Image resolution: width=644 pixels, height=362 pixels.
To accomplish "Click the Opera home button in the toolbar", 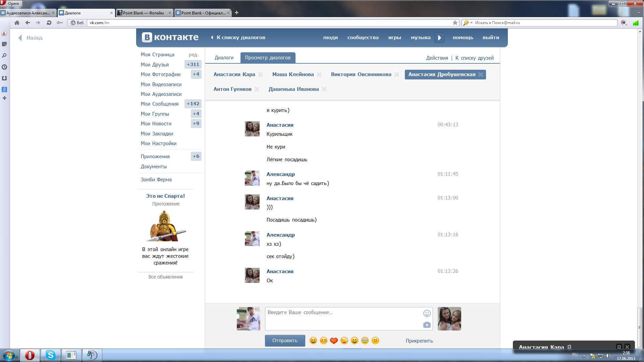I will coord(17,23).
